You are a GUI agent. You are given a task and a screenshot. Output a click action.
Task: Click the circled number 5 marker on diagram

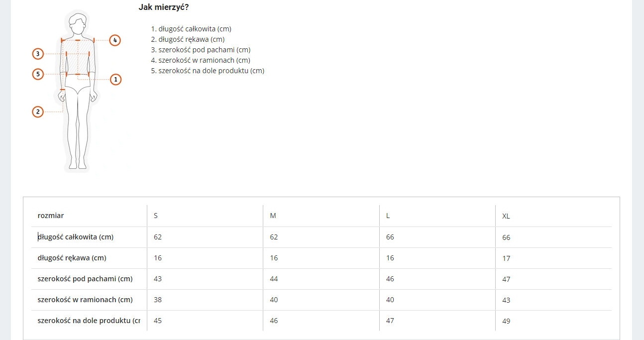click(x=38, y=74)
